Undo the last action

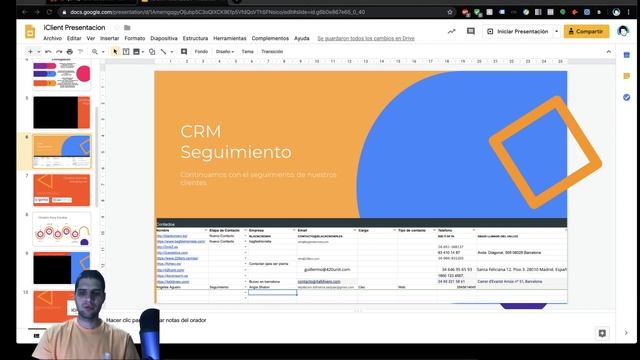(48, 51)
